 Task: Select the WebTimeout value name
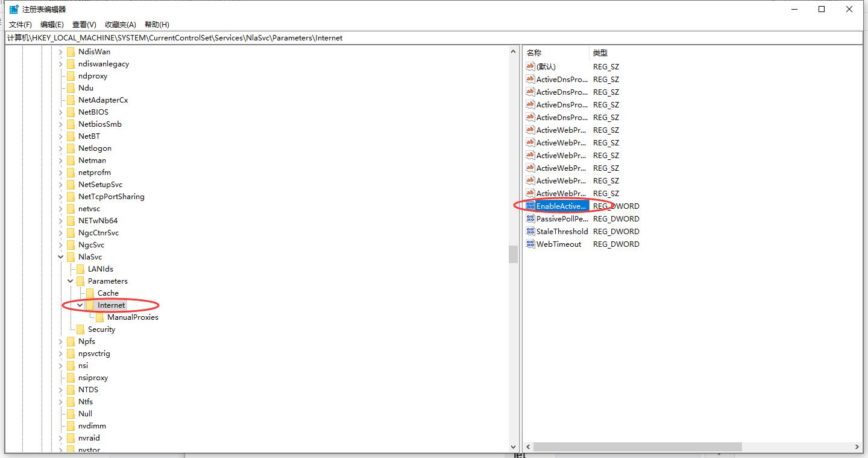tap(559, 244)
